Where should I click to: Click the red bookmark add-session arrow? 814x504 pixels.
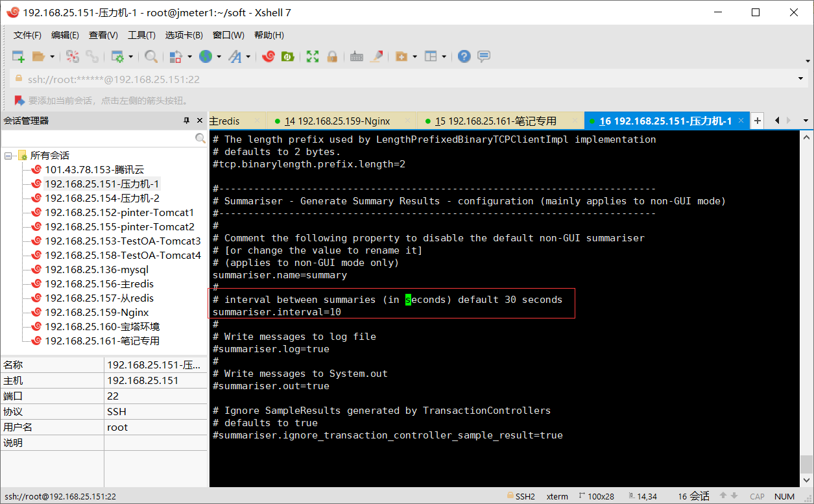(19, 101)
